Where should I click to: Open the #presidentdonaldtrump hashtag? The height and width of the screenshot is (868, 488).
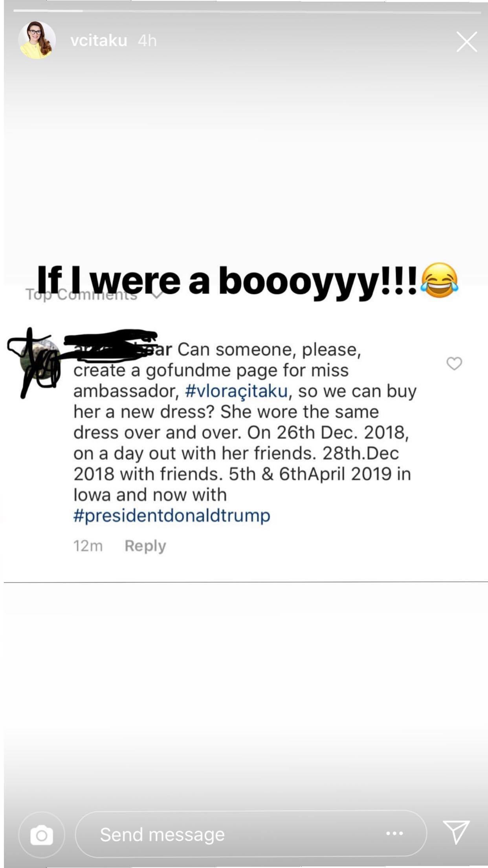click(172, 516)
